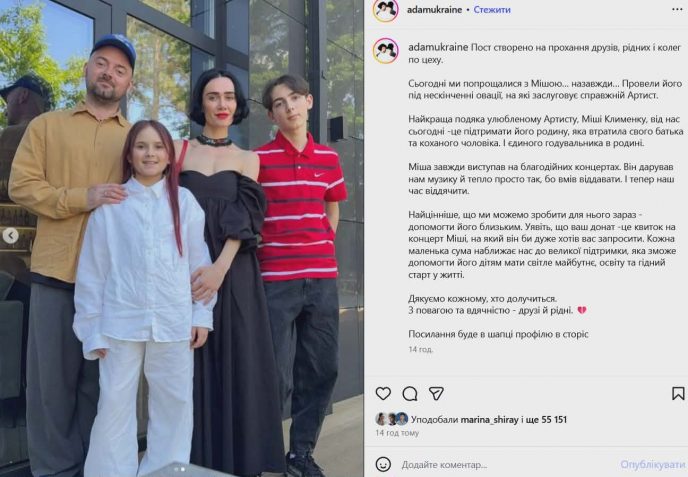The width and height of the screenshot is (688, 477).
Task: Click the adamukraine avatar beside the caption
Action: tap(385, 51)
